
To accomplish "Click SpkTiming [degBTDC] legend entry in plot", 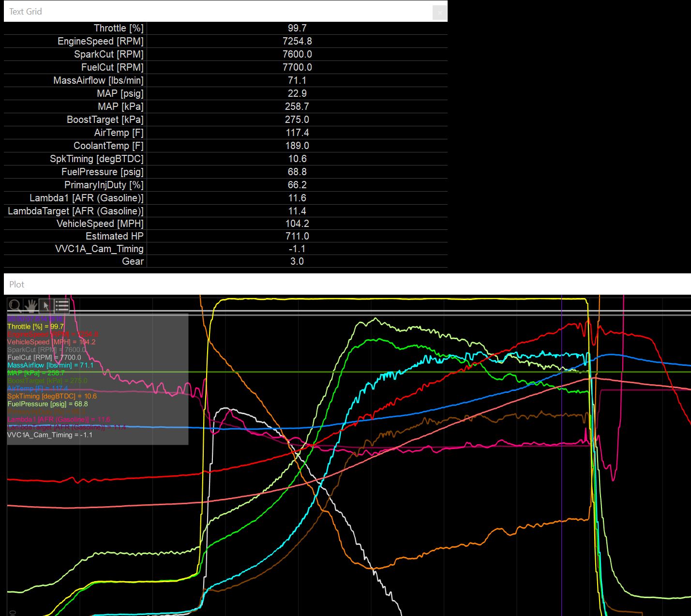I will [x=52, y=396].
